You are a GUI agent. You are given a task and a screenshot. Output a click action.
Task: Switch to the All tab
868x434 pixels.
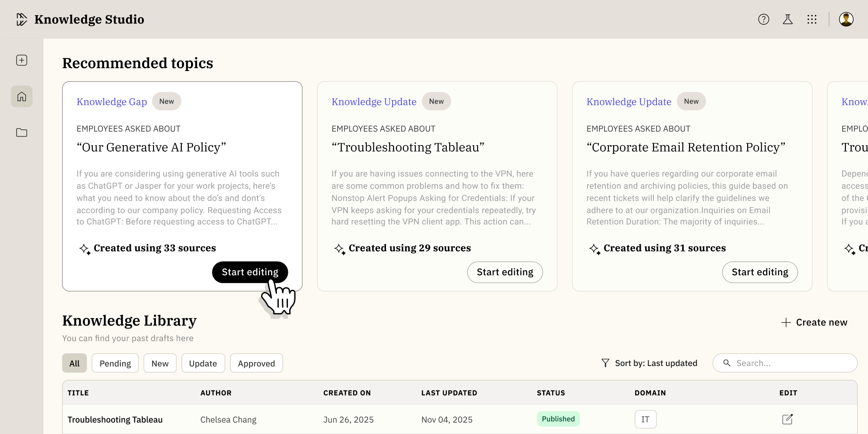pos(74,363)
